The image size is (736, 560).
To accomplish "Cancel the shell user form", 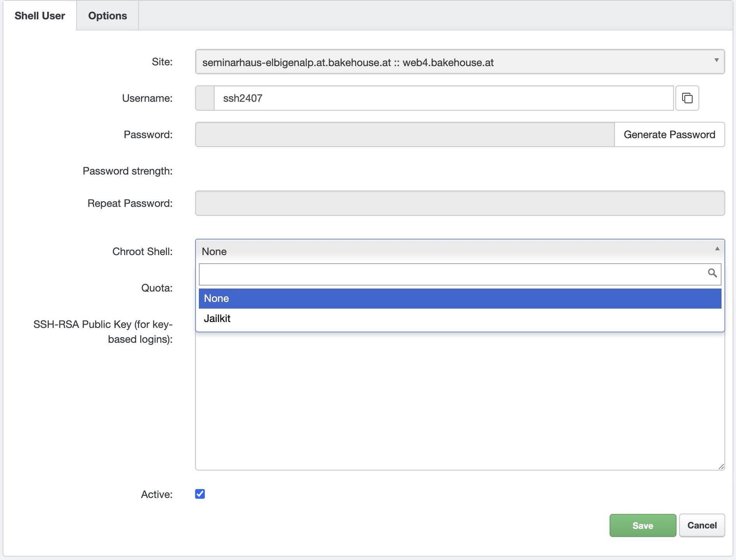I will click(702, 525).
